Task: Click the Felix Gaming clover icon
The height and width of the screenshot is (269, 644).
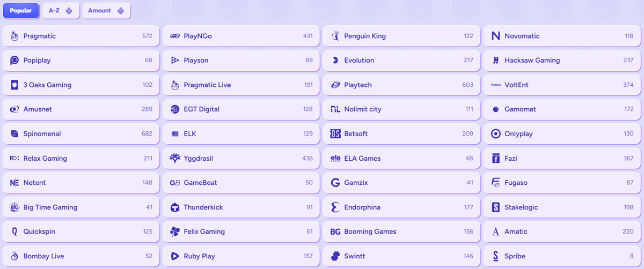Action: (175, 231)
